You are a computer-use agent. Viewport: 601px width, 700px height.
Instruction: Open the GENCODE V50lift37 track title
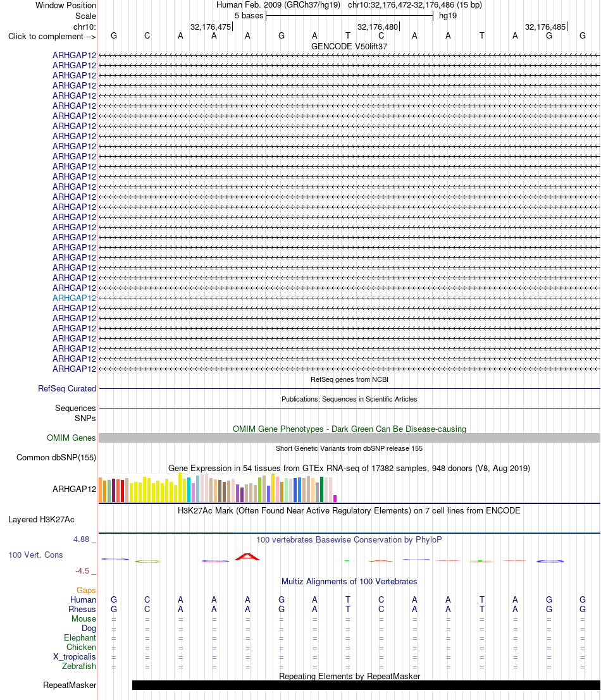pos(349,46)
